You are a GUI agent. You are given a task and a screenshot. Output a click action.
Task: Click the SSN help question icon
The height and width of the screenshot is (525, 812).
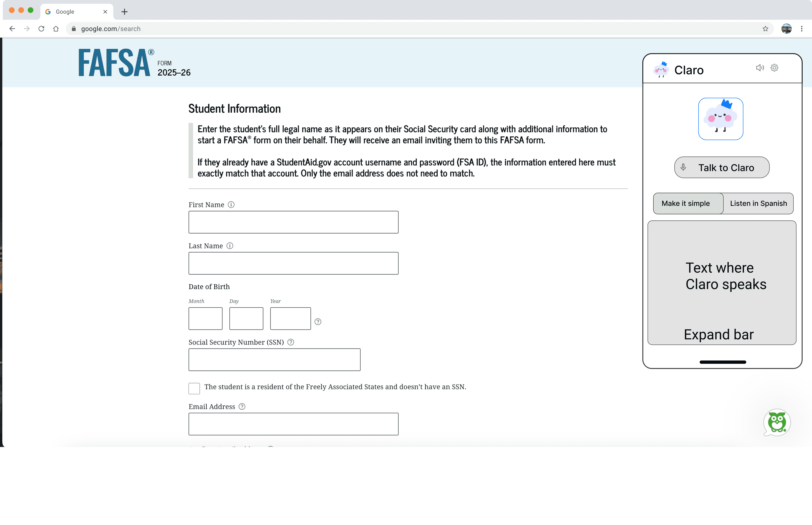[291, 342]
